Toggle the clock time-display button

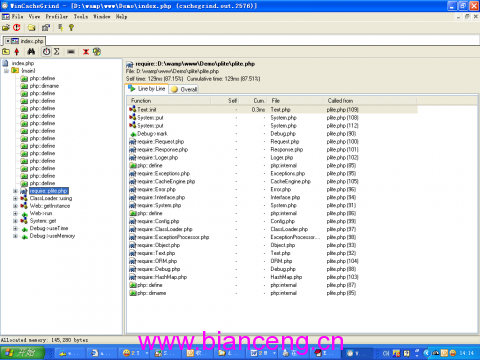46,52
